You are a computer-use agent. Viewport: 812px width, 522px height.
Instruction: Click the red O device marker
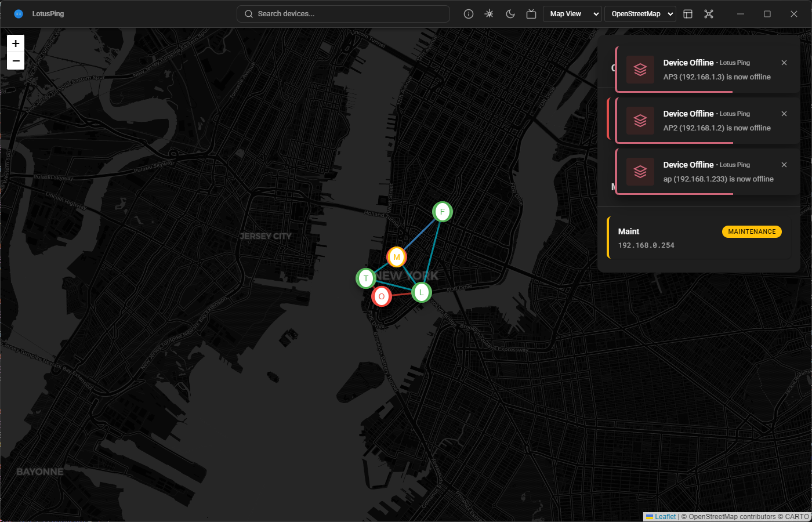pos(382,296)
